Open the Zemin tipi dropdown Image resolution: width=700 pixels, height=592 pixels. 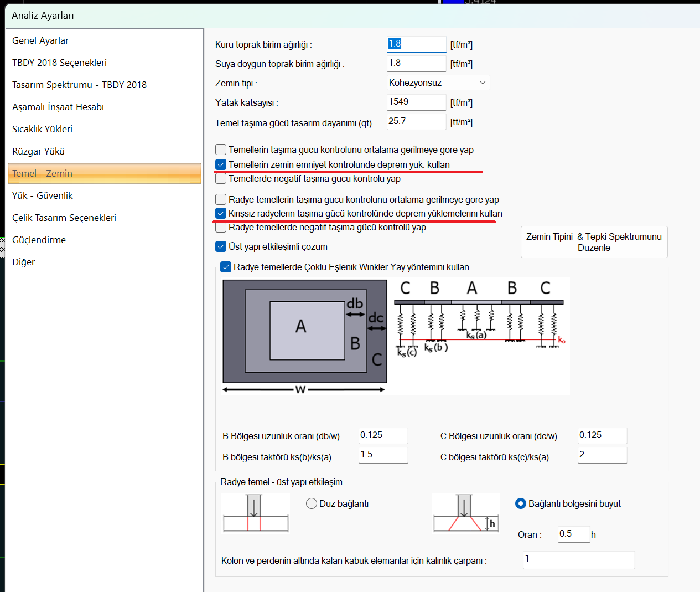[438, 83]
